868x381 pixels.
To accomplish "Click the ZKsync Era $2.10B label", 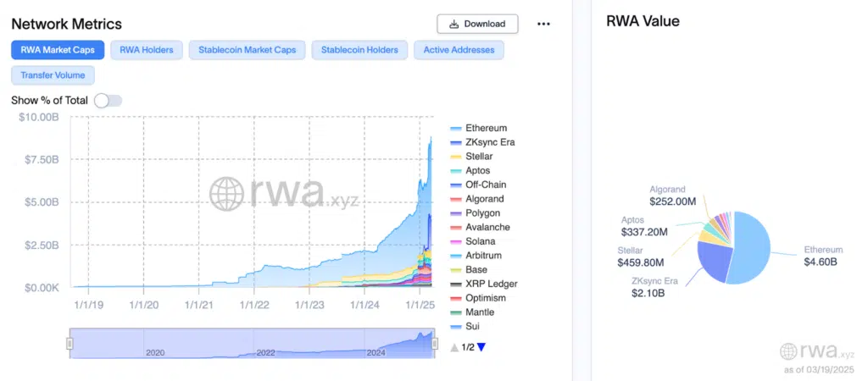I will pos(655,287).
